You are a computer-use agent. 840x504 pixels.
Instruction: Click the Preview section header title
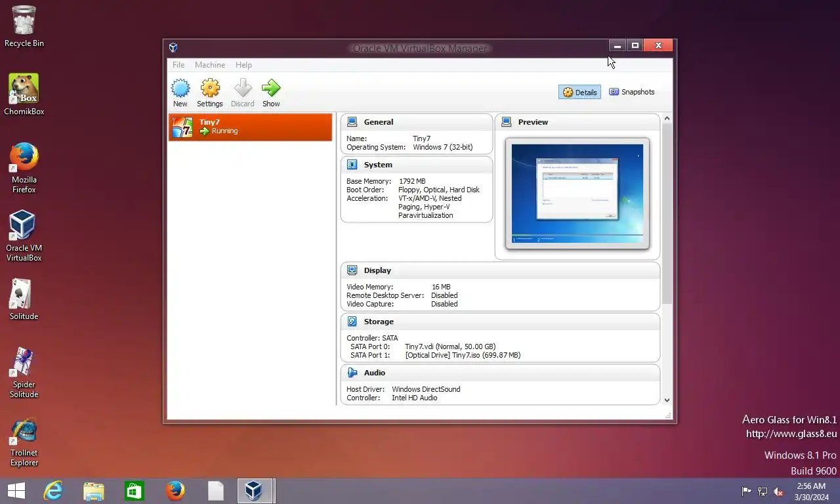click(x=533, y=122)
